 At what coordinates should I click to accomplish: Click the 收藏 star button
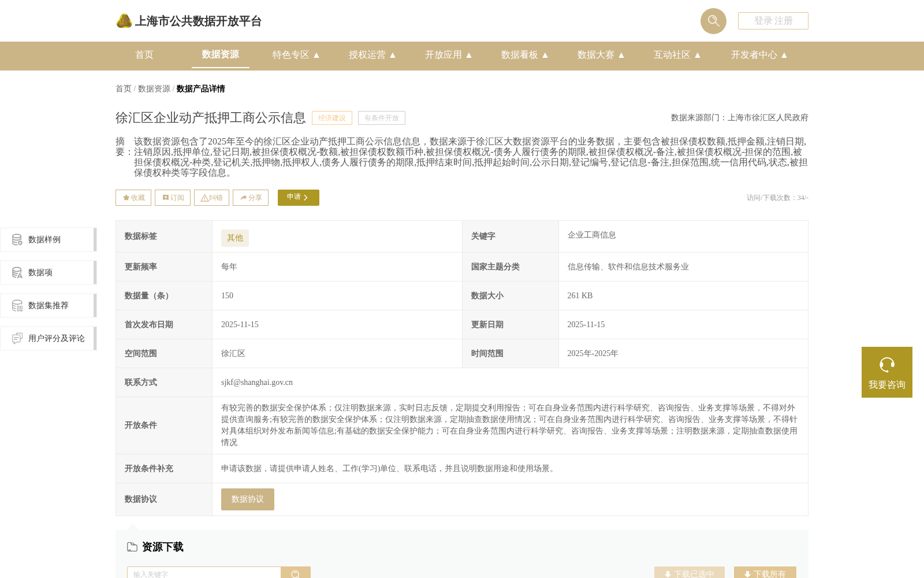click(133, 198)
